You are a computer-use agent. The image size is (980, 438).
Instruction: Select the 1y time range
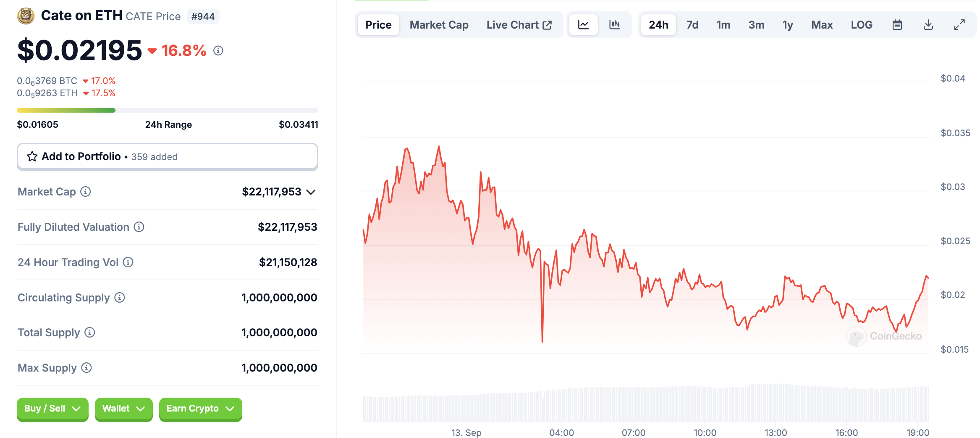pos(788,25)
